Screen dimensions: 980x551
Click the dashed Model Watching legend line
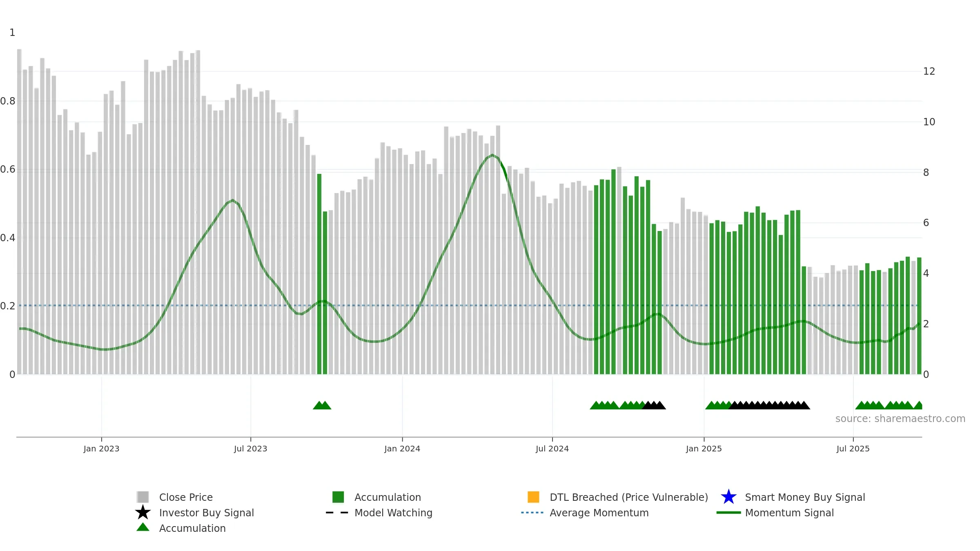337,513
